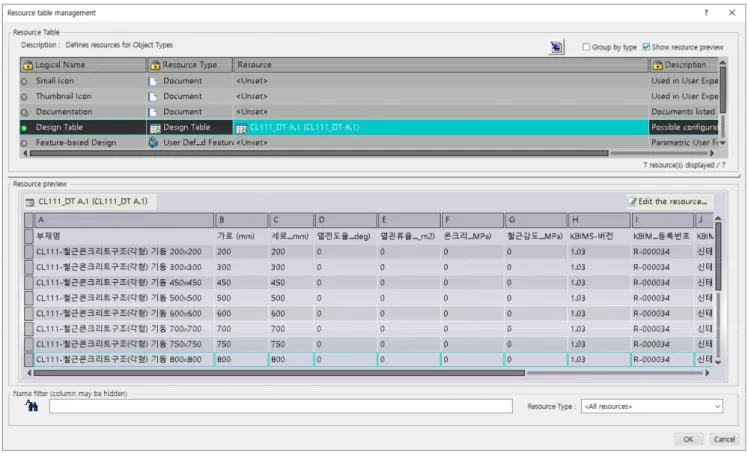The width and height of the screenshot is (748, 456).
Task: Click the help question mark icon
Action: 706,13
